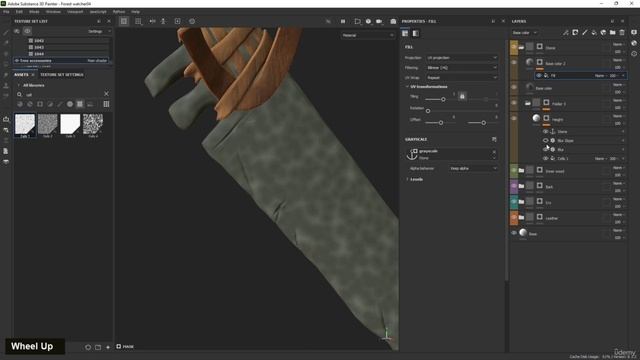Open the Window menu
The image size is (640, 360).
tap(53, 12)
